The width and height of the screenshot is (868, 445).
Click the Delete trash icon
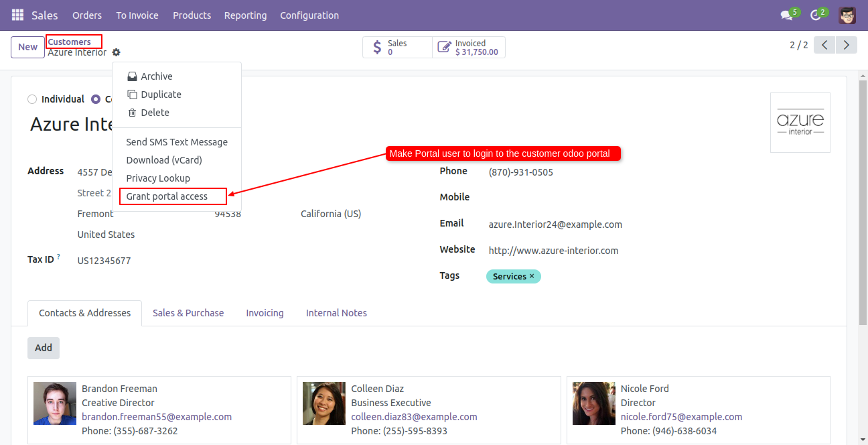[x=133, y=113]
